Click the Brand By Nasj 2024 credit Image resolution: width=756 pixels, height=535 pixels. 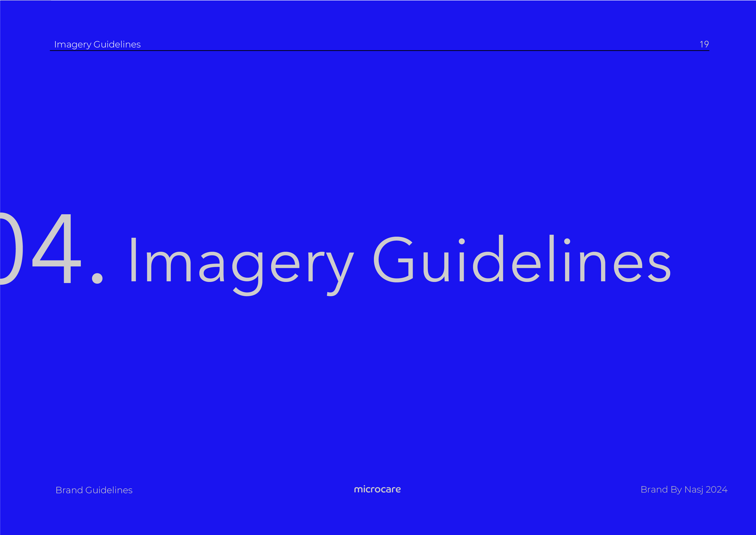[684, 490]
